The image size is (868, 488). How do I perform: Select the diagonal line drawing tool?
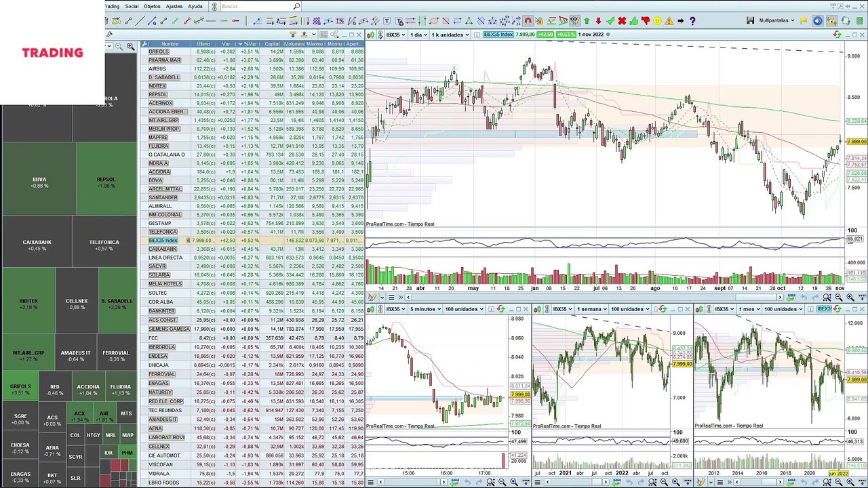[x=141, y=21]
